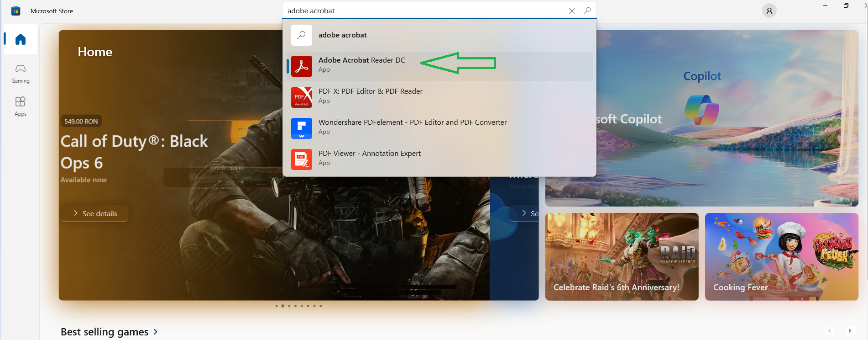This screenshot has width=868, height=340.
Task: Open the Home sidebar icon
Action: click(21, 39)
